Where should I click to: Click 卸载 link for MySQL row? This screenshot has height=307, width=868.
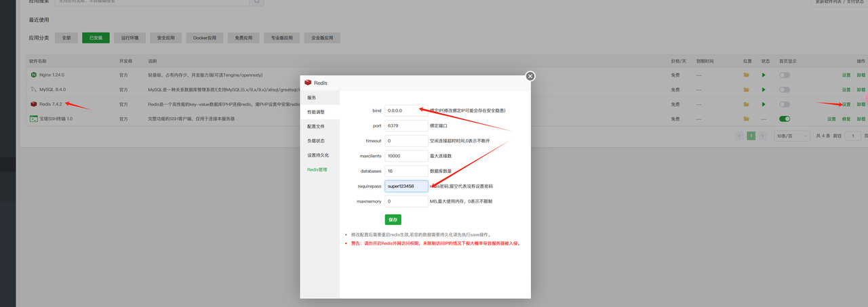(861, 89)
